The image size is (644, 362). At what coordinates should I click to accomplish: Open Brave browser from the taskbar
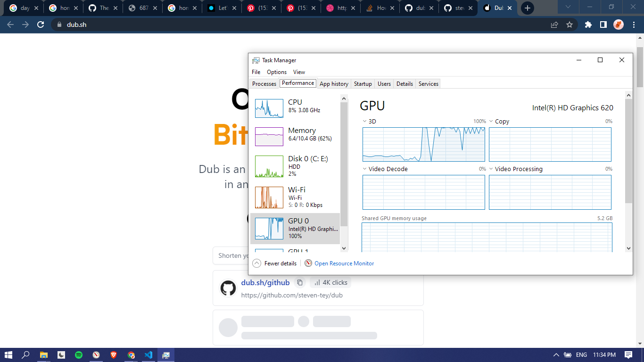point(114,355)
